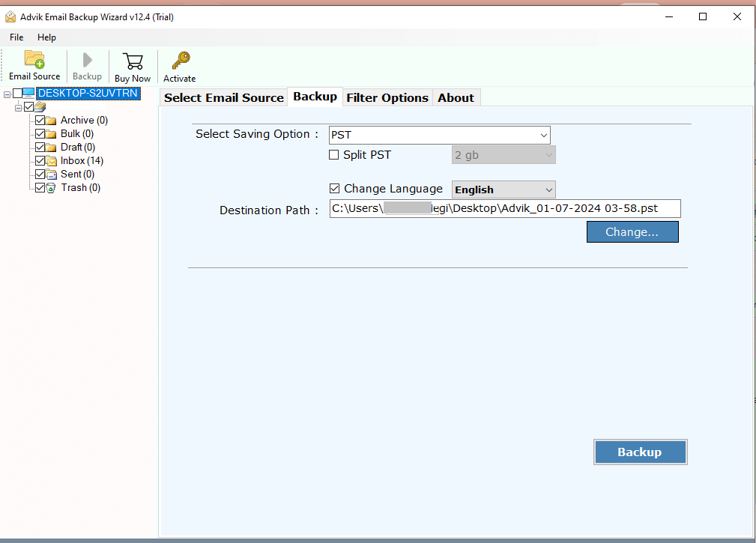Click the Backup play icon in toolbar

pyautogui.click(x=87, y=60)
